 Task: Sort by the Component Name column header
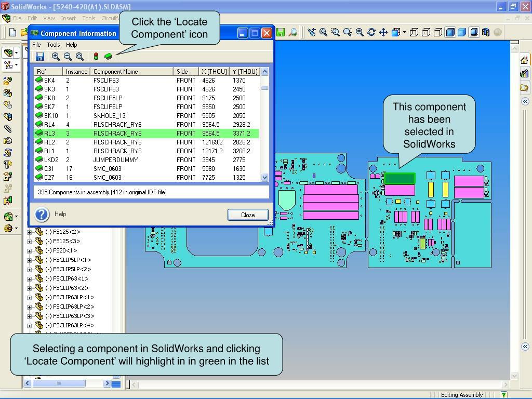(131, 71)
